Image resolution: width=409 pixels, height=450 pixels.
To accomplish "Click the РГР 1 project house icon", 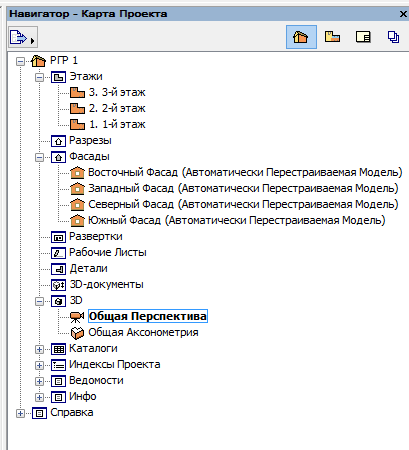I will 38,61.
